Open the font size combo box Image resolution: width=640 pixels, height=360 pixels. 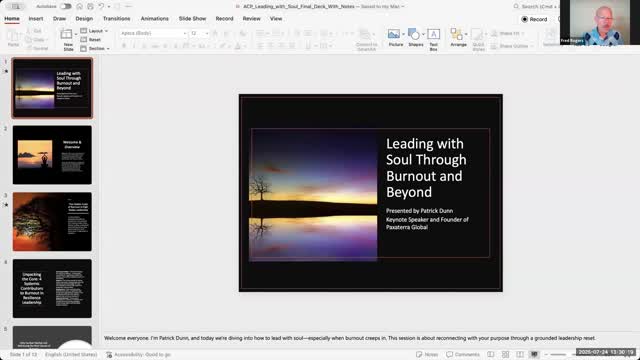pos(200,33)
